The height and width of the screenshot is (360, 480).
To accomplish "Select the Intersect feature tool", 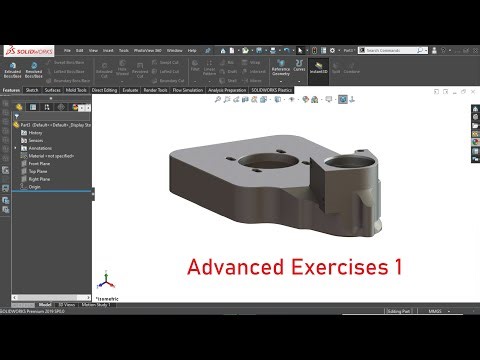I will pyautogui.click(x=254, y=71).
